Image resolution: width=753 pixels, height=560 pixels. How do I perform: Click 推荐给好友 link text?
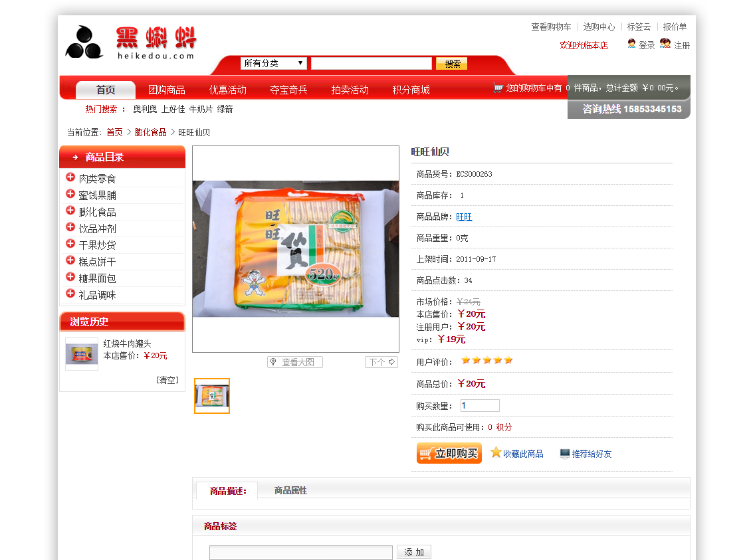(x=592, y=454)
